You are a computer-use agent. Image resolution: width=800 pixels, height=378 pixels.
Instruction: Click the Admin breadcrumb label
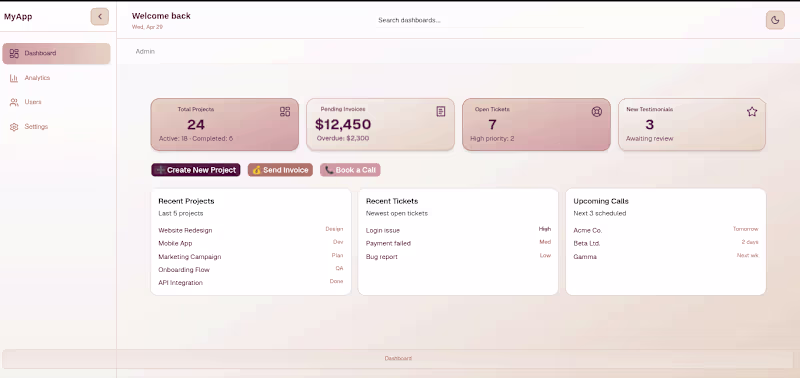click(145, 52)
